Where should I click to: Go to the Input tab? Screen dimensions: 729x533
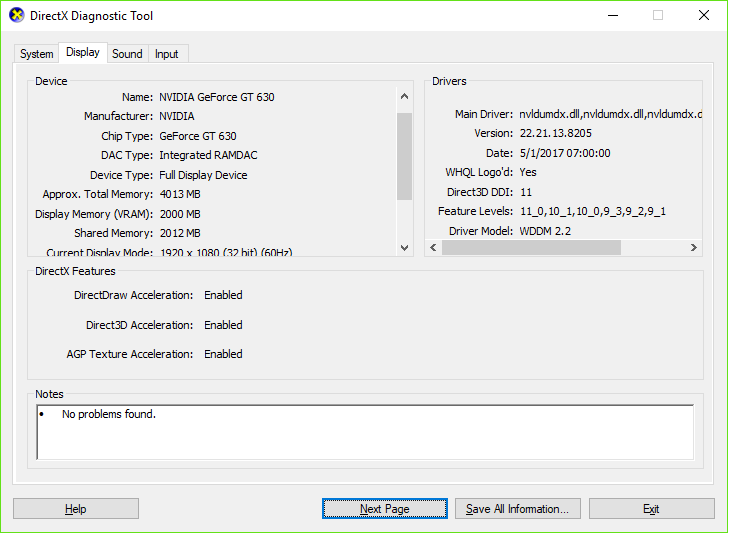point(167,54)
